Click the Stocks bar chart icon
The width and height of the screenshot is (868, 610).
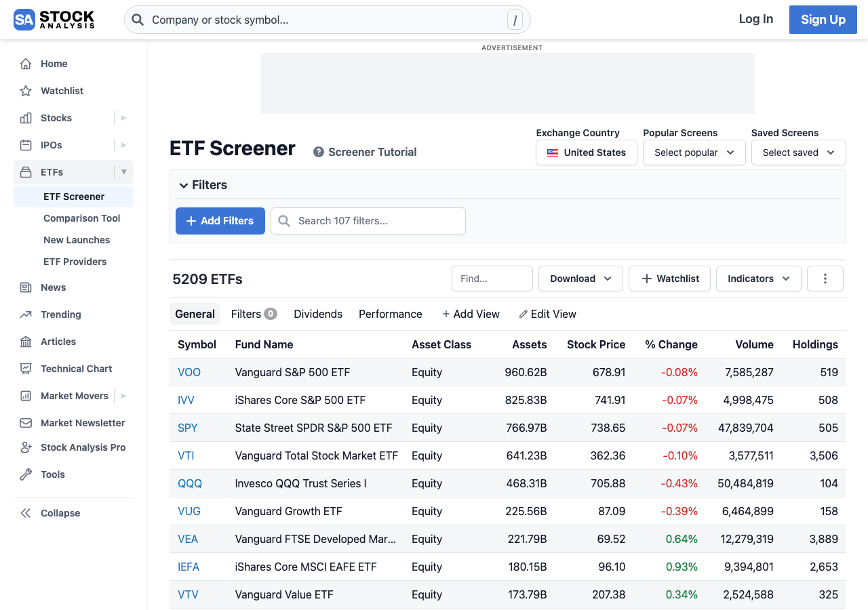tap(26, 118)
